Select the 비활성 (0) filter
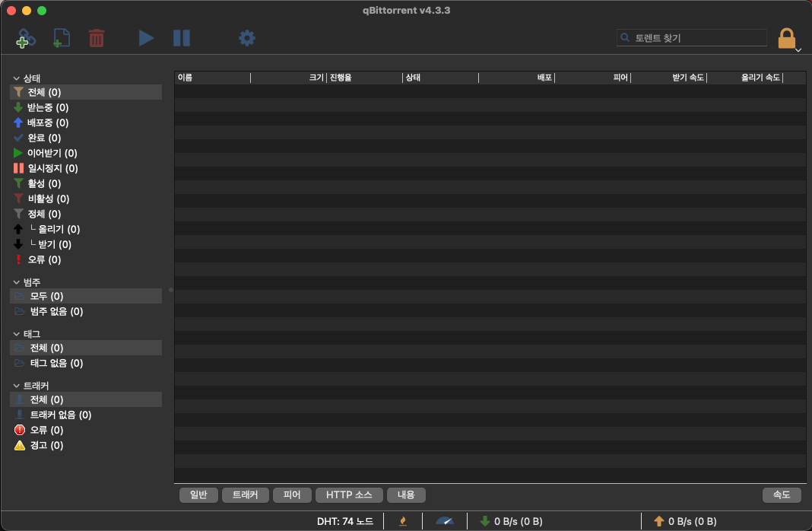The image size is (812, 531). 86,199
